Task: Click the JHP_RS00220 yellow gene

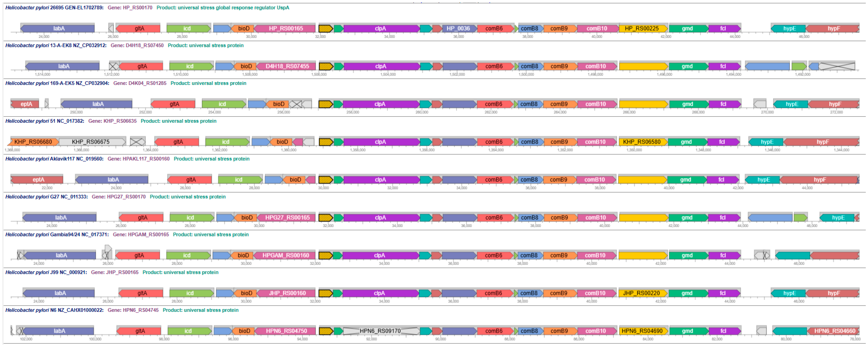Action: [643, 293]
